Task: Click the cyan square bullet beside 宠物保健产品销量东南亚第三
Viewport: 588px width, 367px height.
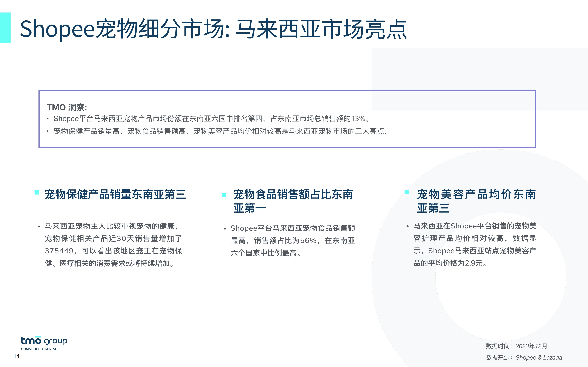Action: coord(37,192)
